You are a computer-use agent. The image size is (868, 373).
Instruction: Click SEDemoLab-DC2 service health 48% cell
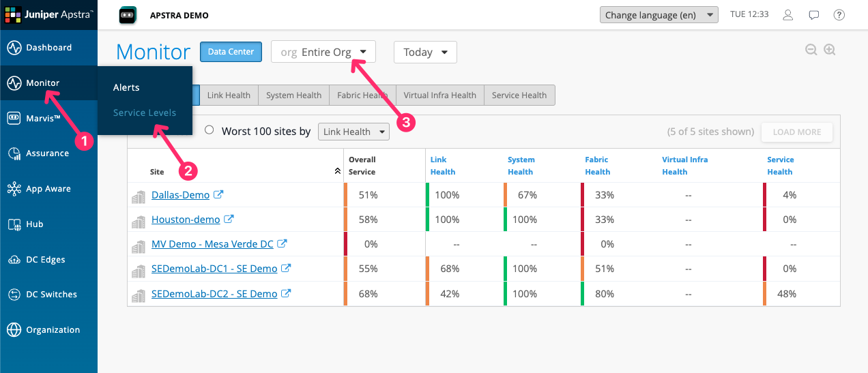800,294
